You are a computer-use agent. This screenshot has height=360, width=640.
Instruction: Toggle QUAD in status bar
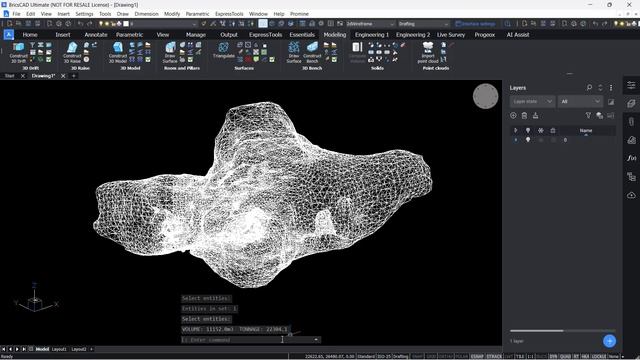[565, 356]
